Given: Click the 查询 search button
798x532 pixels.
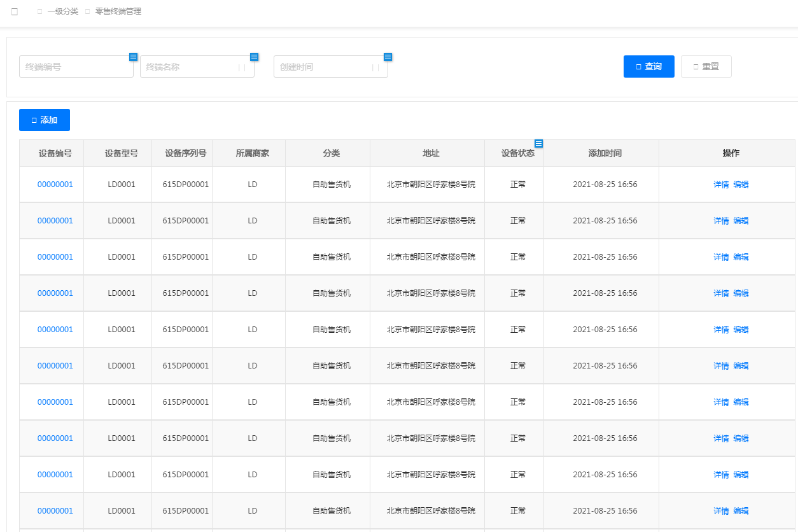Looking at the screenshot, I should tap(649, 67).
